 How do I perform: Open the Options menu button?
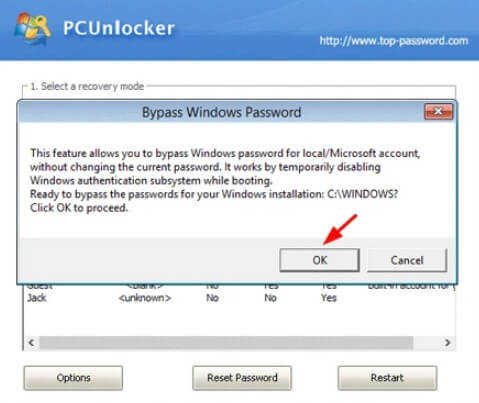73,378
